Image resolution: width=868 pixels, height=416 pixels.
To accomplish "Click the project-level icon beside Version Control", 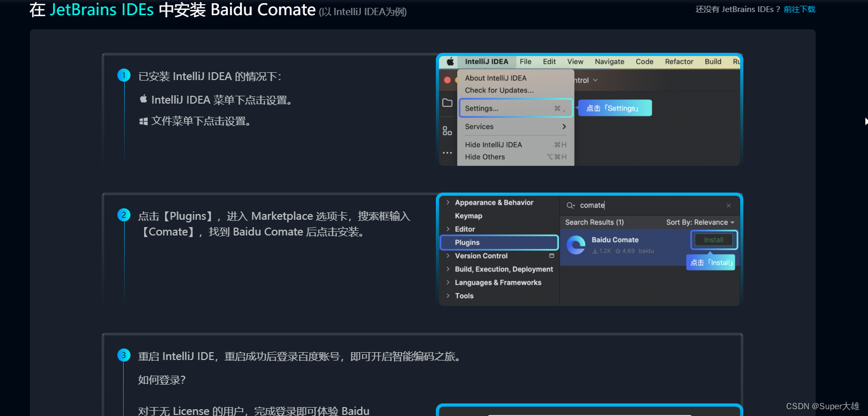I will (x=552, y=256).
